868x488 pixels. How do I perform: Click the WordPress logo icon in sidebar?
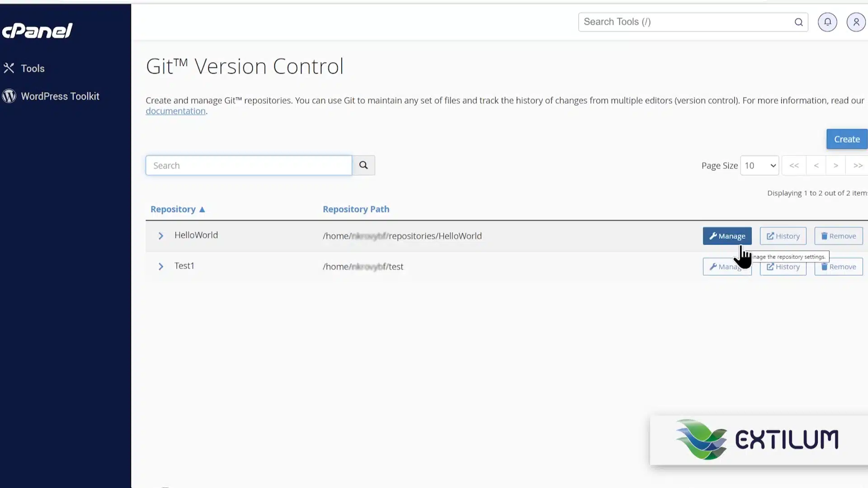tap(9, 96)
